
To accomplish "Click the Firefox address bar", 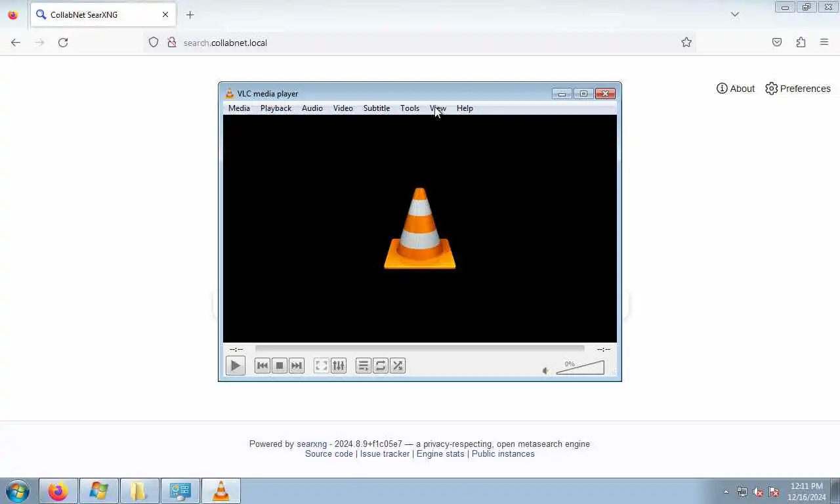I will [420, 43].
